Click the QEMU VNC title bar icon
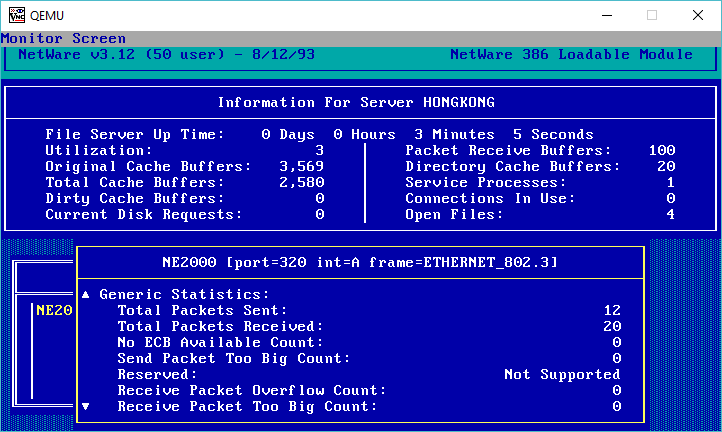The image size is (722, 432). [x=17, y=15]
